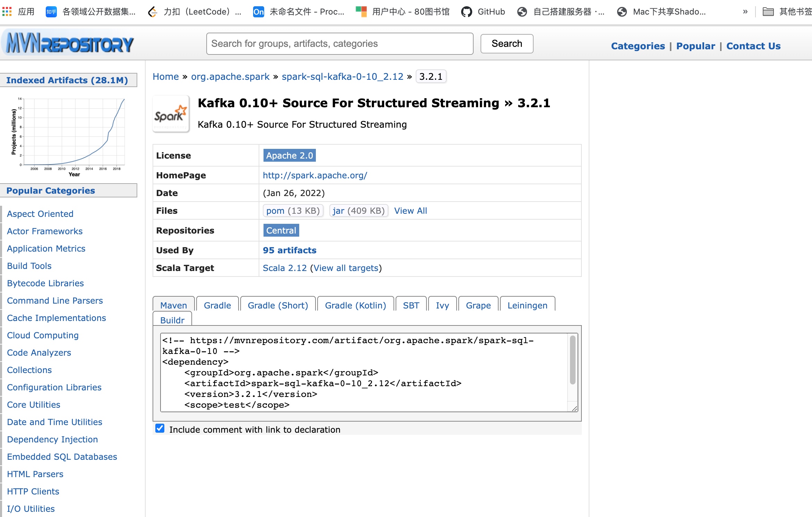
Task: Open Embedded SQL Databases category
Action: 62,457
